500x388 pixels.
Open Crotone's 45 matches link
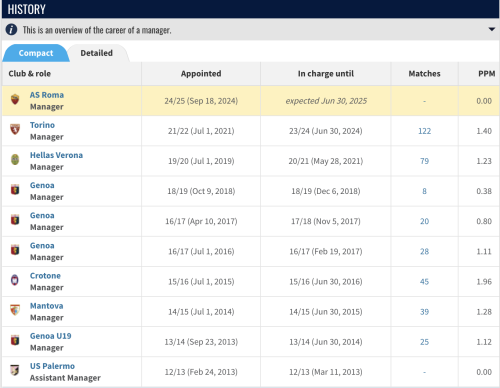pos(424,282)
